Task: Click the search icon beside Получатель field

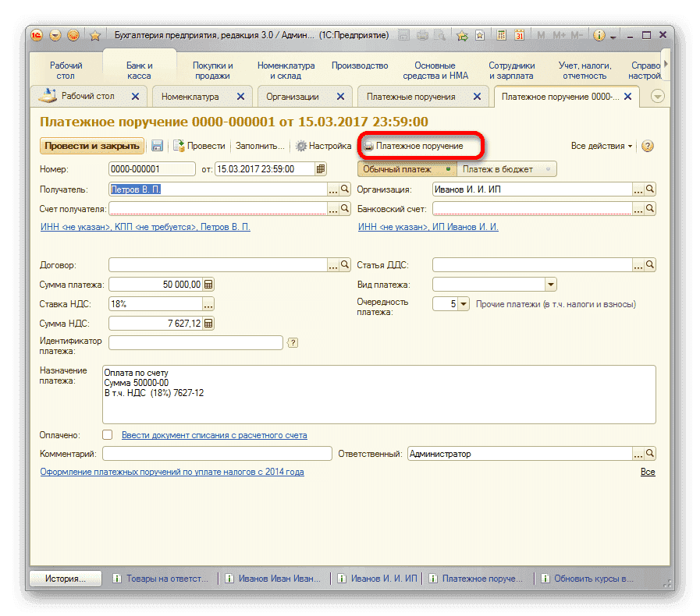Action: [x=344, y=189]
